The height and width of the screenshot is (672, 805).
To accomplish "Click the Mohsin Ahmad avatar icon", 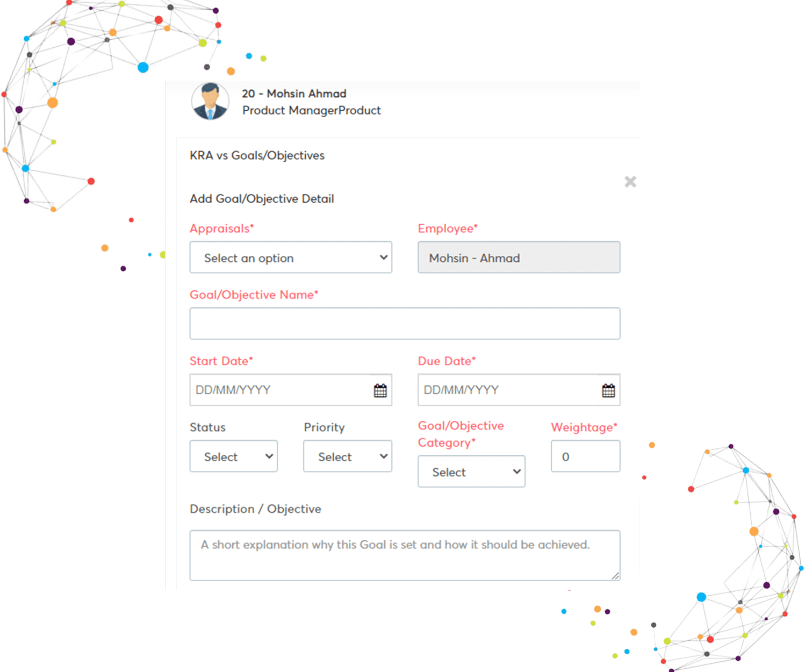I will (x=210, y=101).
